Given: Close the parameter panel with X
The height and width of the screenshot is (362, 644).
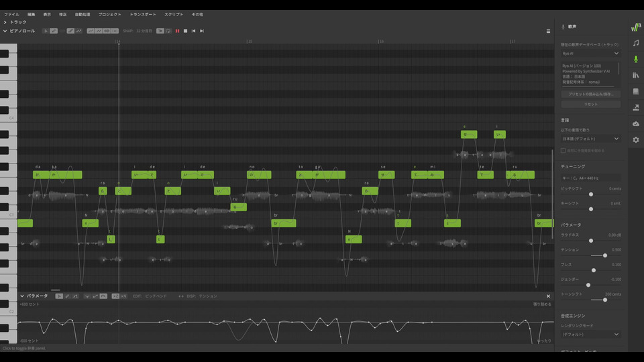Looking at the screenshot, I should 548,296.
